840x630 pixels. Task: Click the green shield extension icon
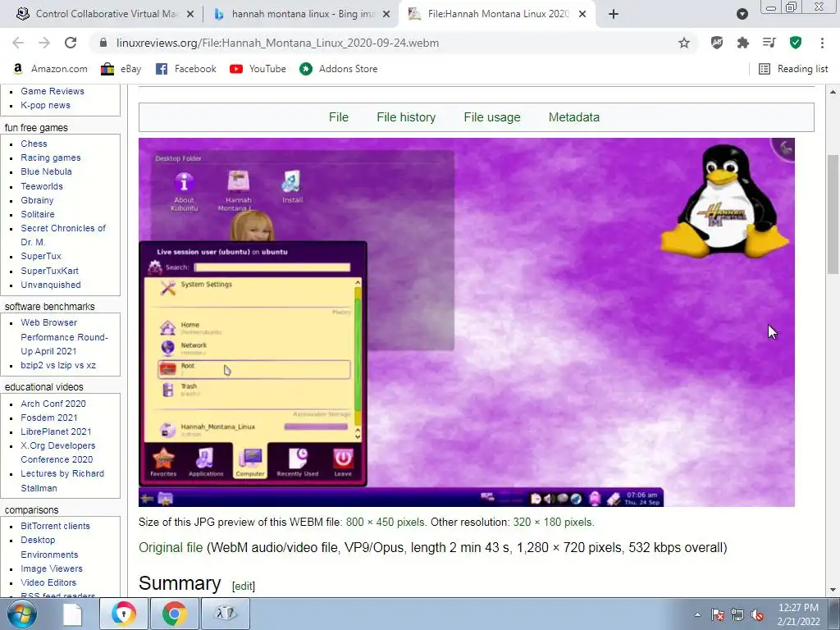[796, 43]
